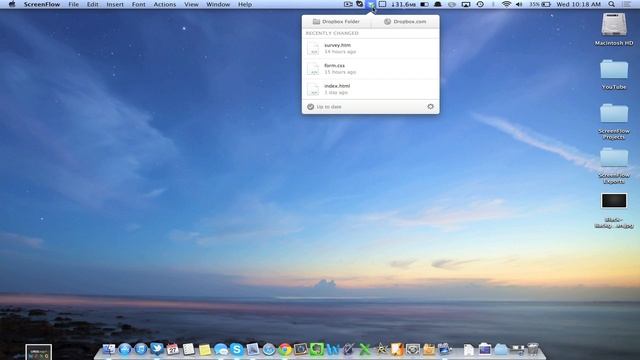Screen dimensions: 640x360
Task: Open Stickies yellow note in Dock
Action: click(x=205, y=349)
